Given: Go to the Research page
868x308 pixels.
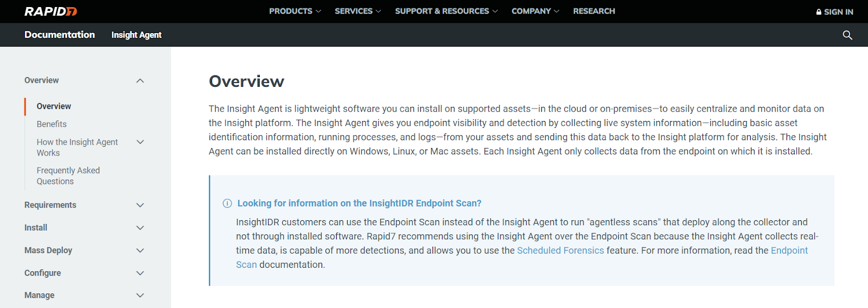Looking at the screenshot, I should [x=594, y=11].
